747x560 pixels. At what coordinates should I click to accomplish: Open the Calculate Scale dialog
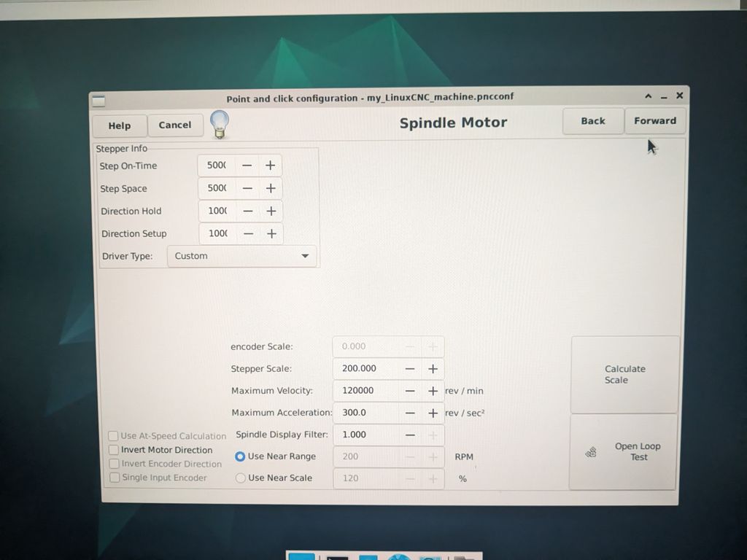624,375
